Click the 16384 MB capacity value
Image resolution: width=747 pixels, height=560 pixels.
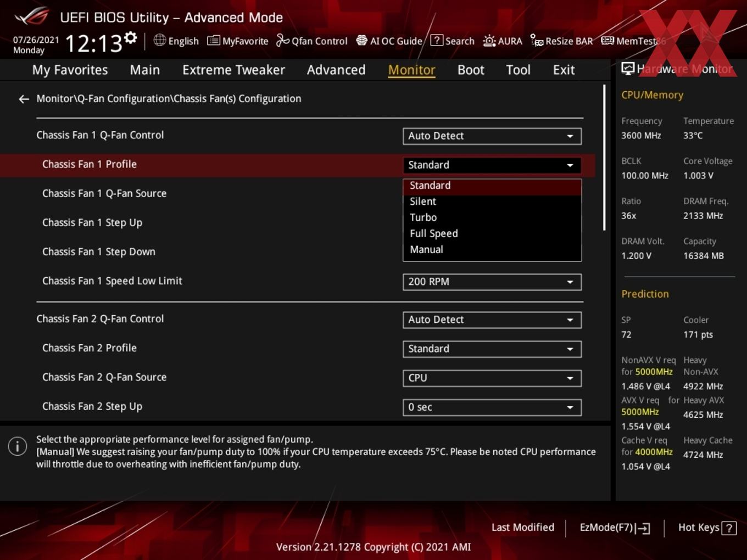click(704, 255)
